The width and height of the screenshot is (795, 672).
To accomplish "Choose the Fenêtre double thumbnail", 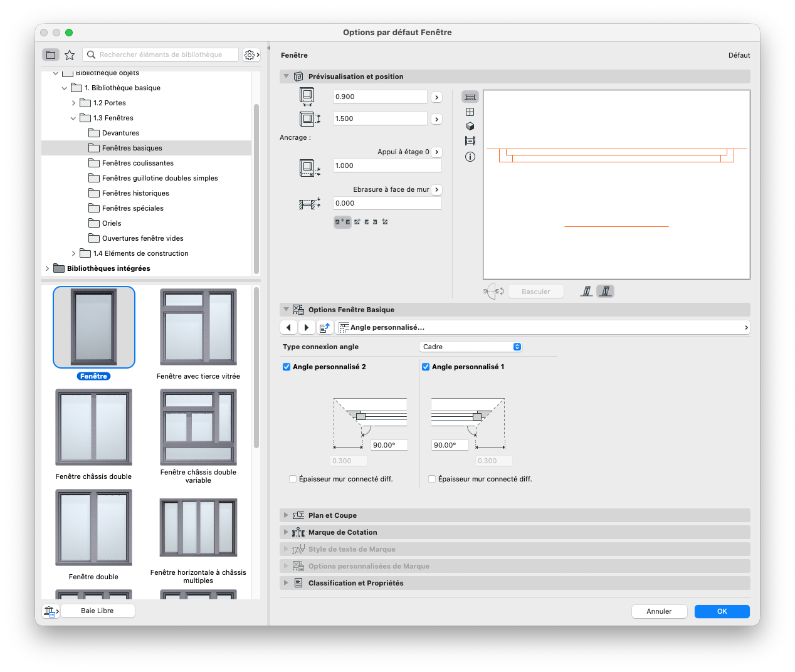I will (x=93, y=528).
